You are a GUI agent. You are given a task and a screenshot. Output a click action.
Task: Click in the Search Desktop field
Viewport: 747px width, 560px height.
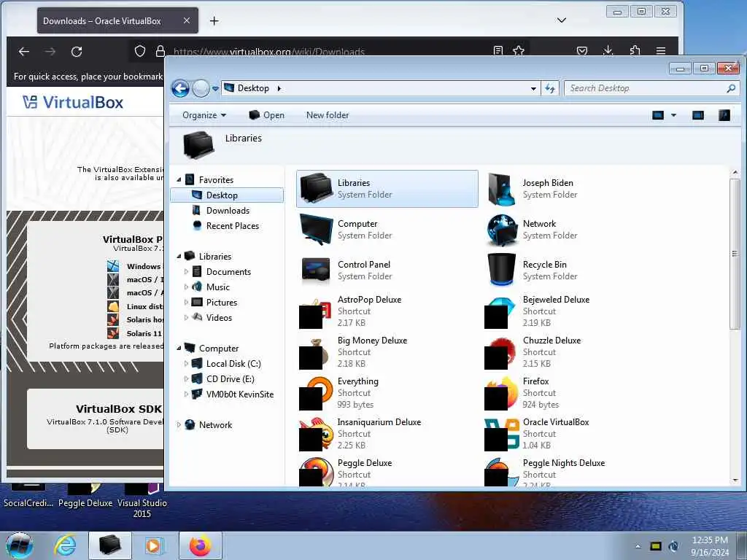tap(651, 88)
